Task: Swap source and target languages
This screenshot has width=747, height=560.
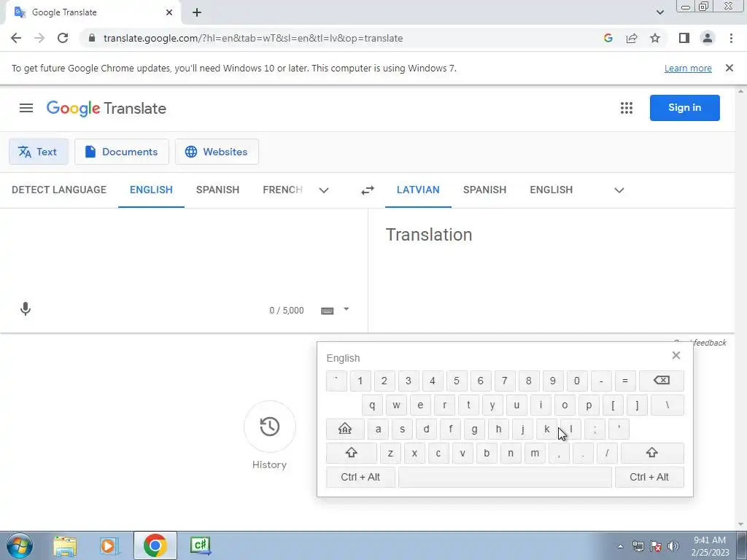Action: (x=368, y=190)
